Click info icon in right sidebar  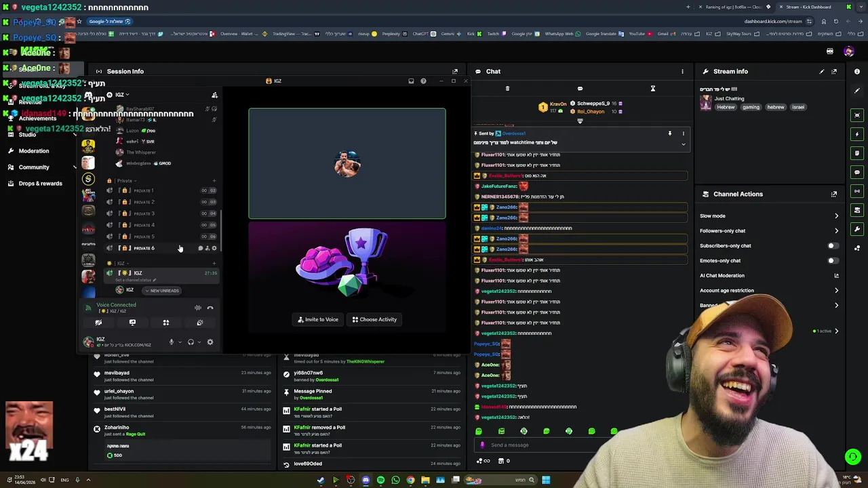pyautogui.click(x=857, y=71)
